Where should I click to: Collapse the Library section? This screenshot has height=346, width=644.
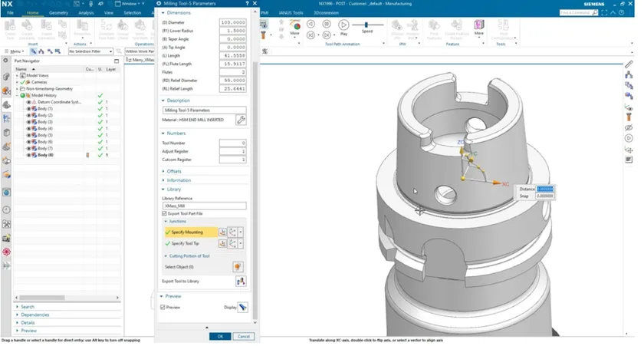(163, 189)
